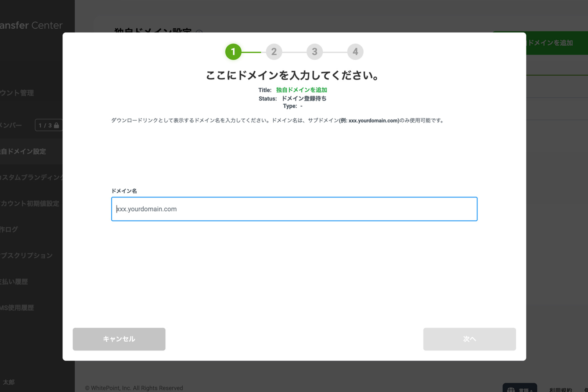Click the help icon beside 独自ドメイン設定 heading
This screenshot has width=588, height=392.
click(x=199, y=32)
